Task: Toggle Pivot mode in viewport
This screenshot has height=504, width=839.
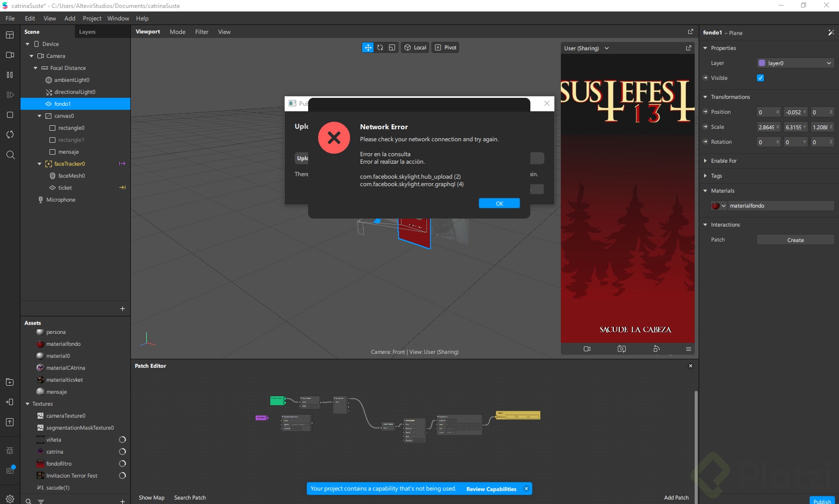Action: 445,47
